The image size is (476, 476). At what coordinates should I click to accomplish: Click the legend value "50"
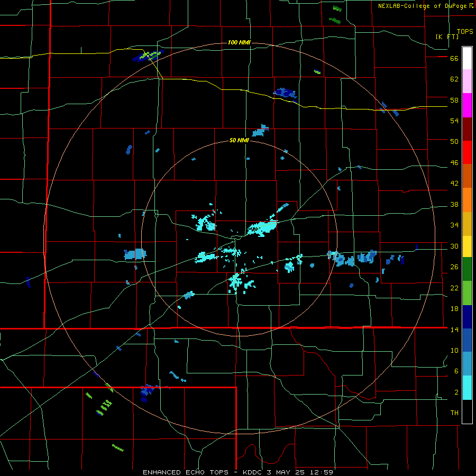[x=454, y=142]
